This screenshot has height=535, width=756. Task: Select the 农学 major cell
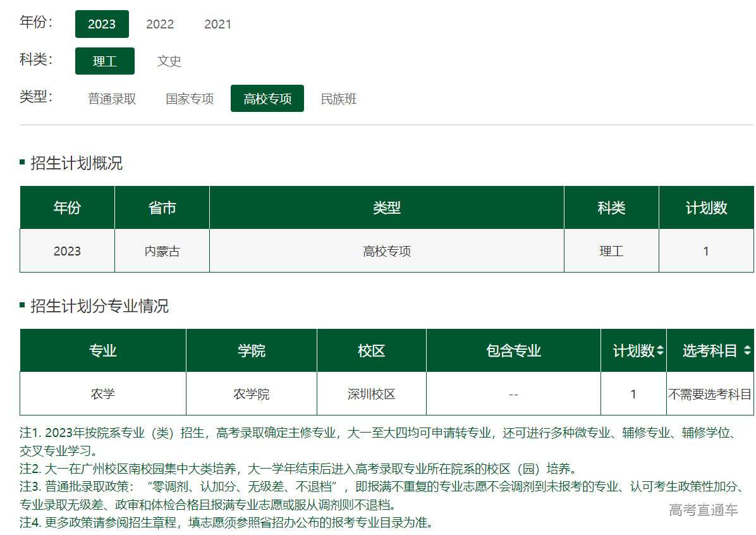103,394
